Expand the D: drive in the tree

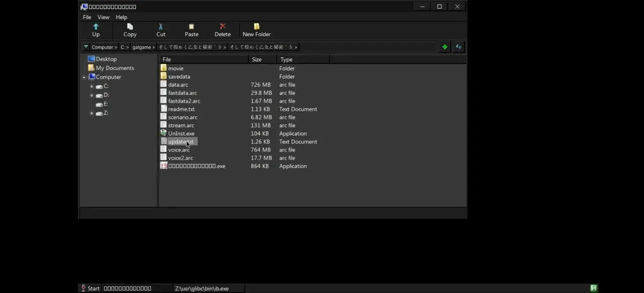click(x=92, y=96)
